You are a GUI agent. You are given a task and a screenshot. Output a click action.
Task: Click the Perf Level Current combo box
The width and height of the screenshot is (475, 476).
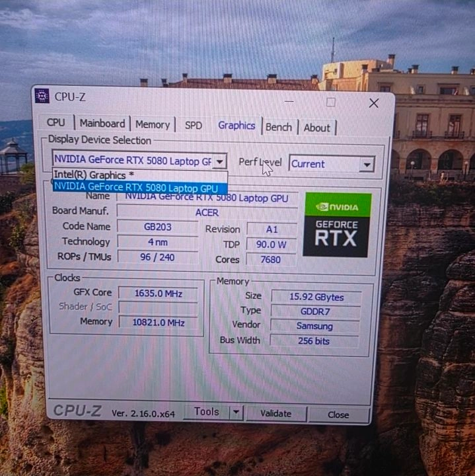coord(332,164)
